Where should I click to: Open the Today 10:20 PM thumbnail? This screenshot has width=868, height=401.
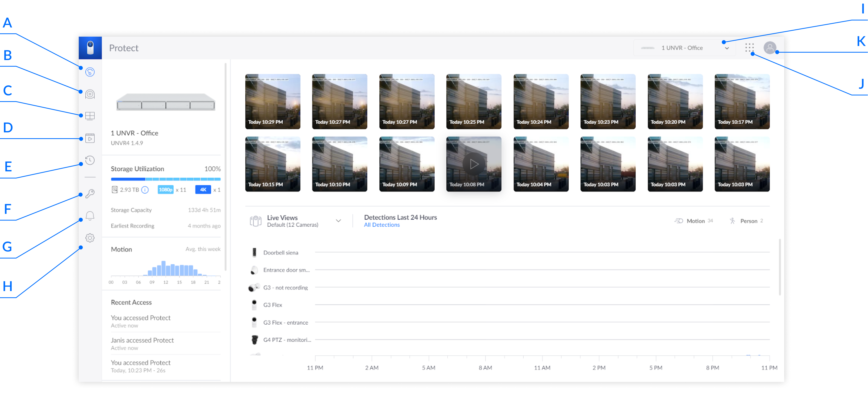click(675, 101)
